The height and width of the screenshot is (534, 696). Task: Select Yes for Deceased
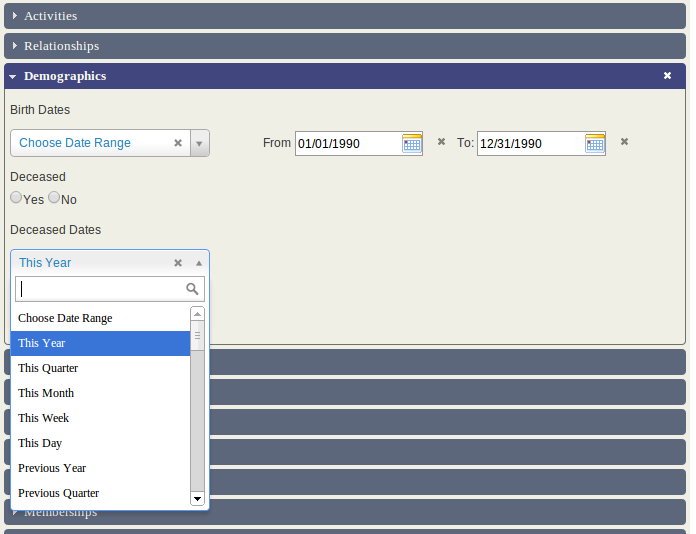click(16, 198)
